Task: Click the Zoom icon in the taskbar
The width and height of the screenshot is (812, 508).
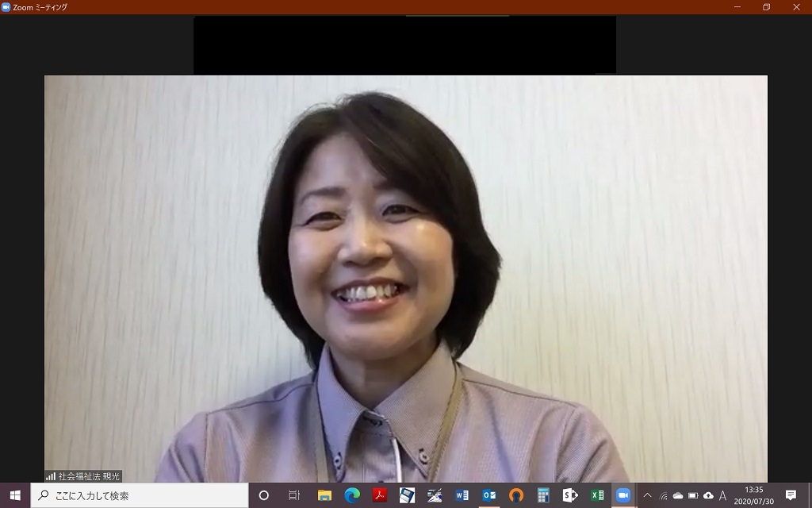Action: pos(623,495)
